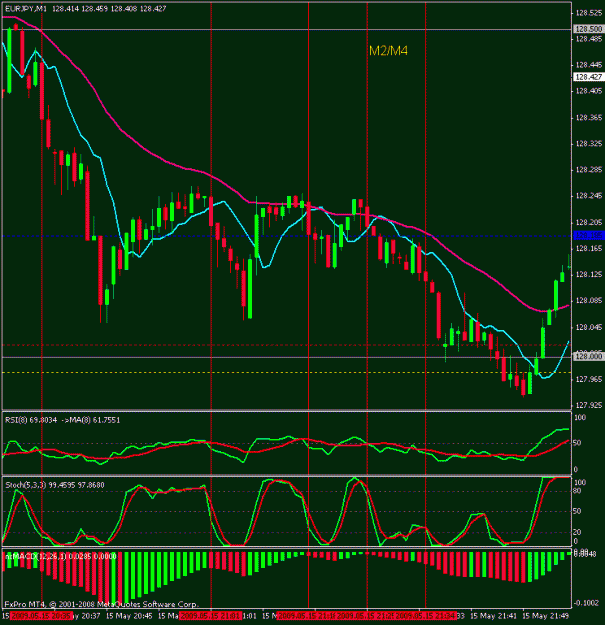This screenshot has height=625, width=605.
Task: Click the 128.000 boxed price label
Action: pyautogui.click(x=589, y=356)
